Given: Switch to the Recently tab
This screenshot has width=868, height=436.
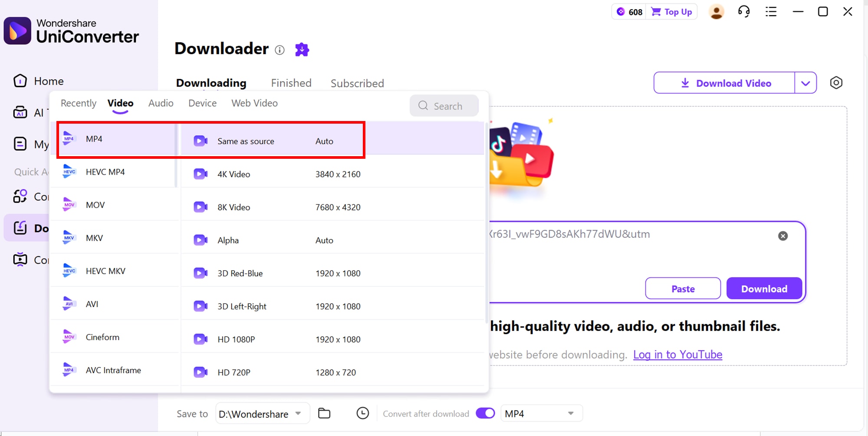Looking at the screenshot, I should pos(79,103).
